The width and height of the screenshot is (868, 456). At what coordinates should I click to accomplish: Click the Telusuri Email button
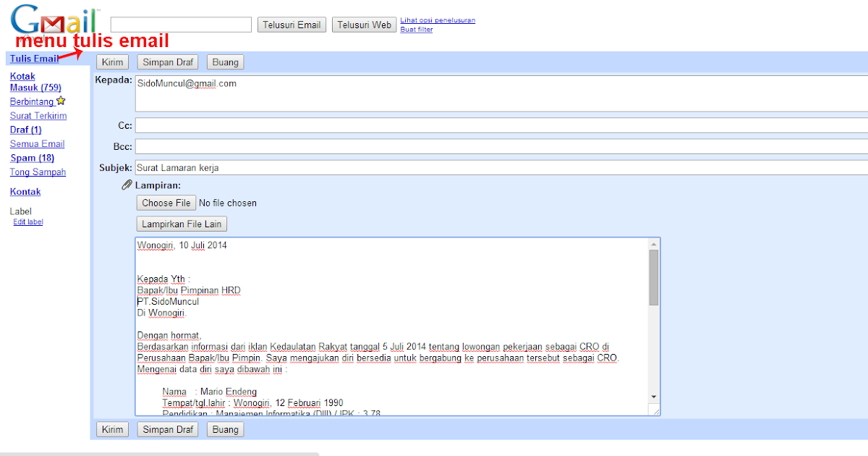coord(292,25)
